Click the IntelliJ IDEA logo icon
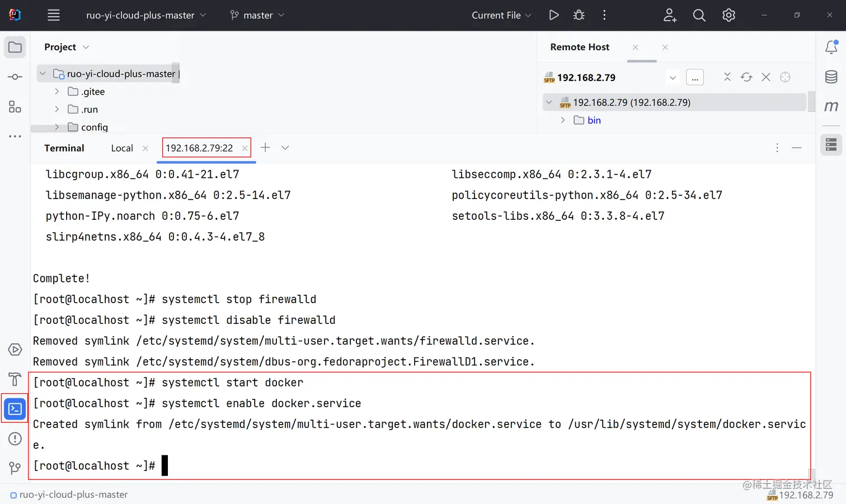 coord(15,15)
